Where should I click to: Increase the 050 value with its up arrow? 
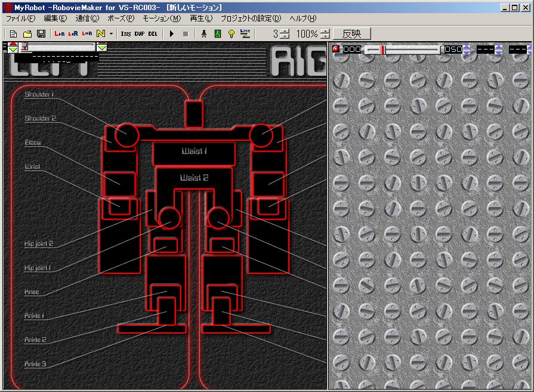click(x=467, y=47)
